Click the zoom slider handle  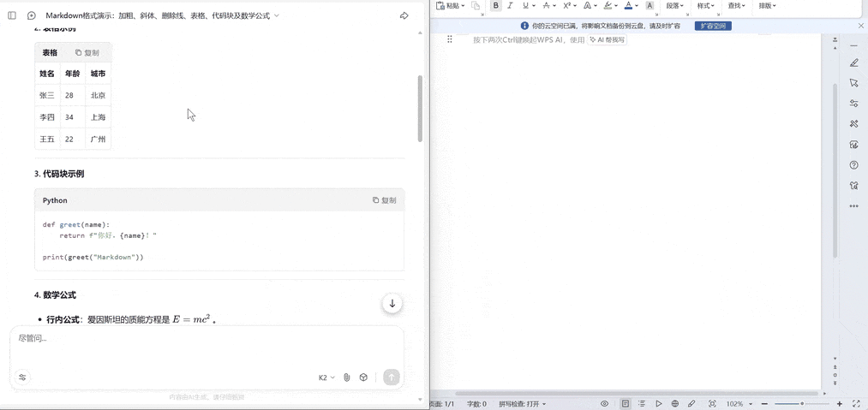(x=802, y=404)
